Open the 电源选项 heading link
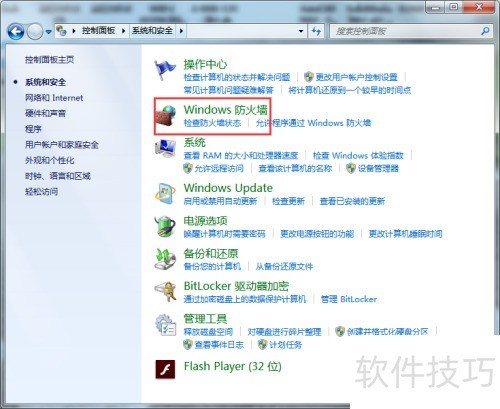Screen dimensions: 500x409 pyautogui.click(x=205, y=221)
